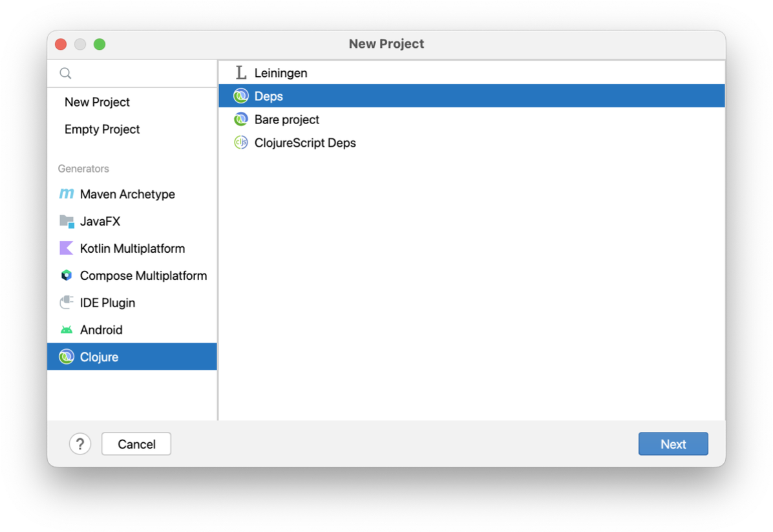Proceed with the Next button
The image size is (773, 532).
click(673, 443)
